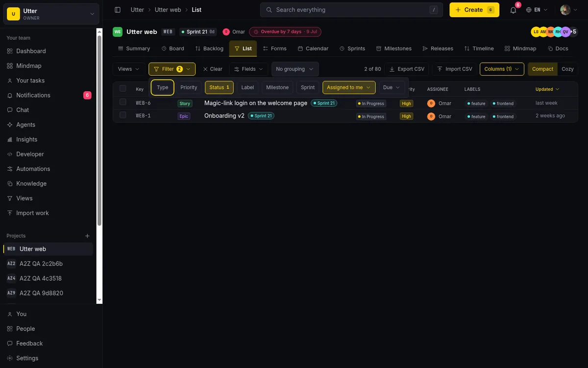Open Notifications in the sidebar
588x368 pixels.
[48, 95]
